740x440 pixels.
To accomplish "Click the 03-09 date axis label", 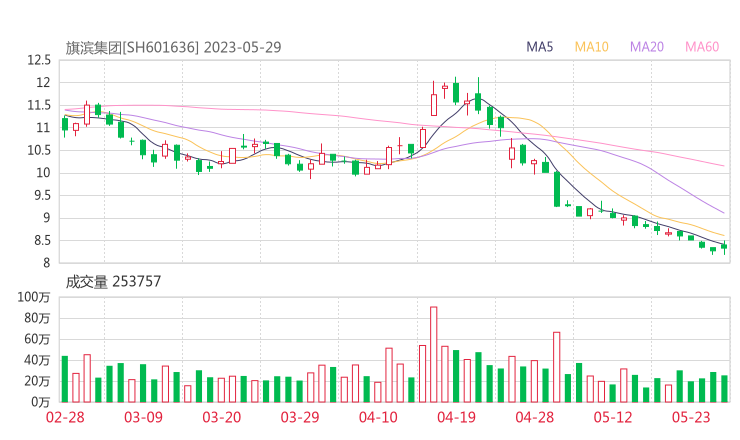I will 143,417.
